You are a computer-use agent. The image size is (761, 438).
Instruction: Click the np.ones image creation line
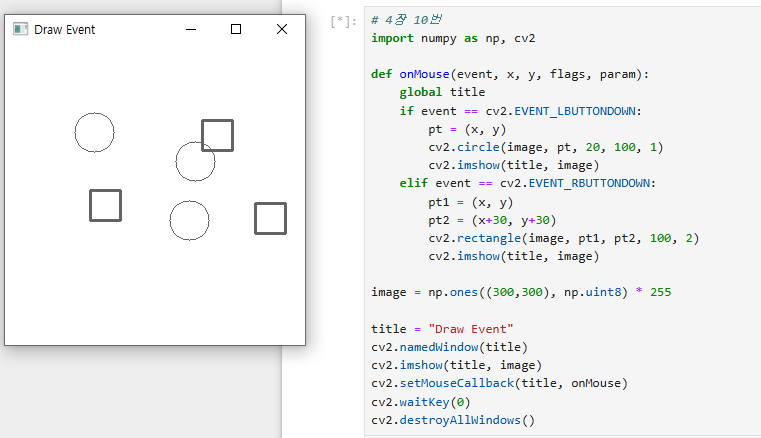(x=521, y=292)
